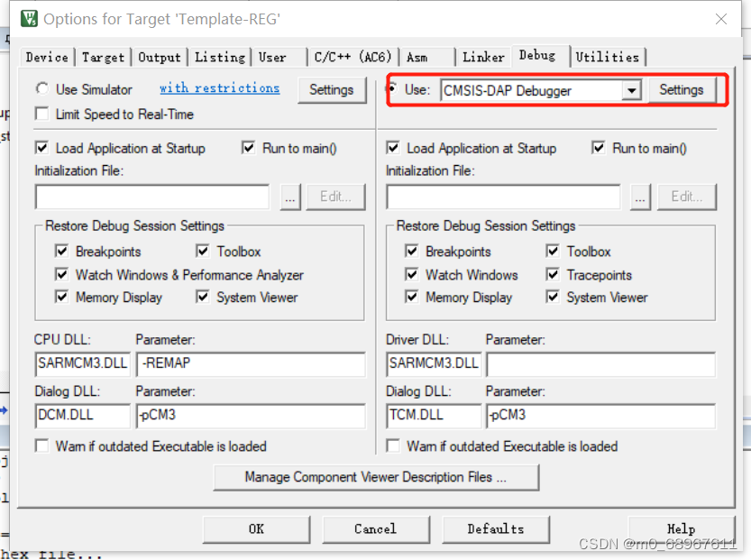This screenshot has height=560, width=751.
Task: Toggle Watch Windows & Performance Analyzer checkbox
Action: tap(61, 274)
